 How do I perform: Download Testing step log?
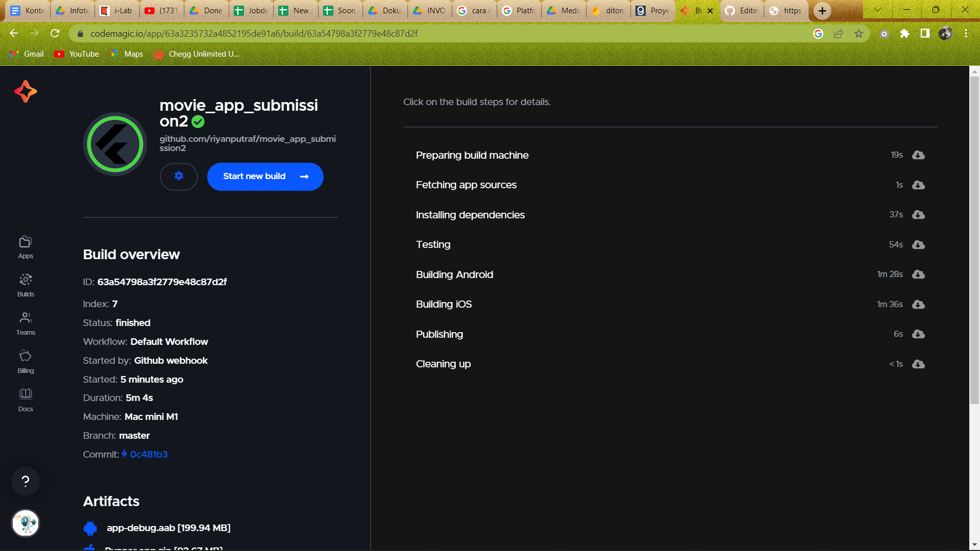point(918,244)
